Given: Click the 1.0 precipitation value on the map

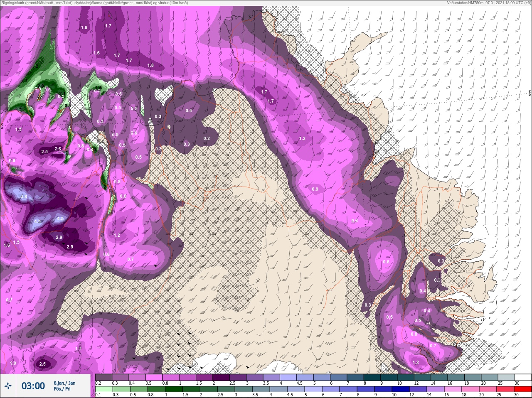Looking at the screenshot, I should click(x=13, y=363).
